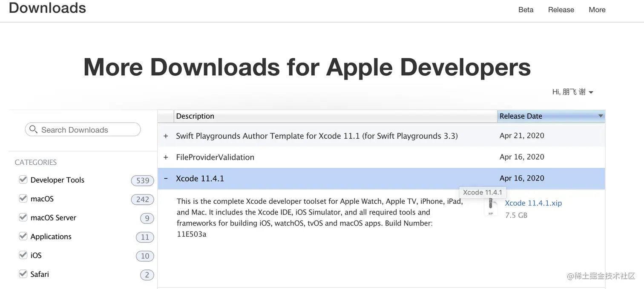
Task: Click the 10 count badge for iOS
Action: coord(145,256)
